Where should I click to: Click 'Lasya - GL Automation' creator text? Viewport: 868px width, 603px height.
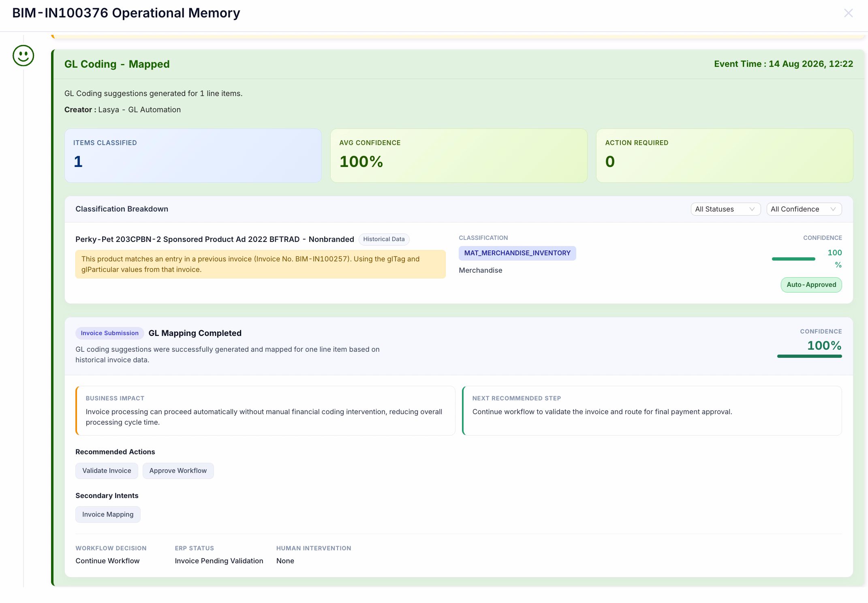coord(139,109)
